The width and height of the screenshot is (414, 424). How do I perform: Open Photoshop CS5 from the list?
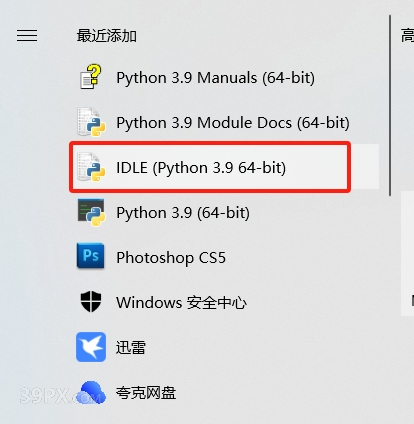click(x=171, y=258)
